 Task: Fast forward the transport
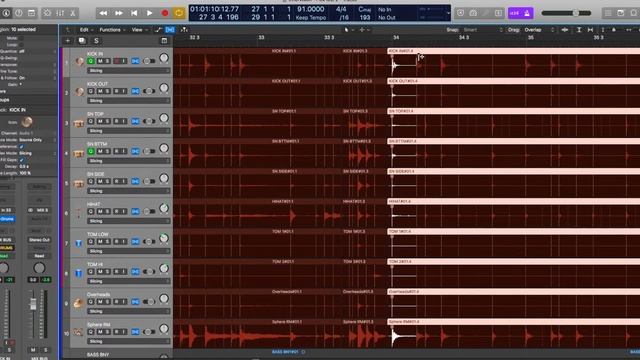click(x=119, y=13)
